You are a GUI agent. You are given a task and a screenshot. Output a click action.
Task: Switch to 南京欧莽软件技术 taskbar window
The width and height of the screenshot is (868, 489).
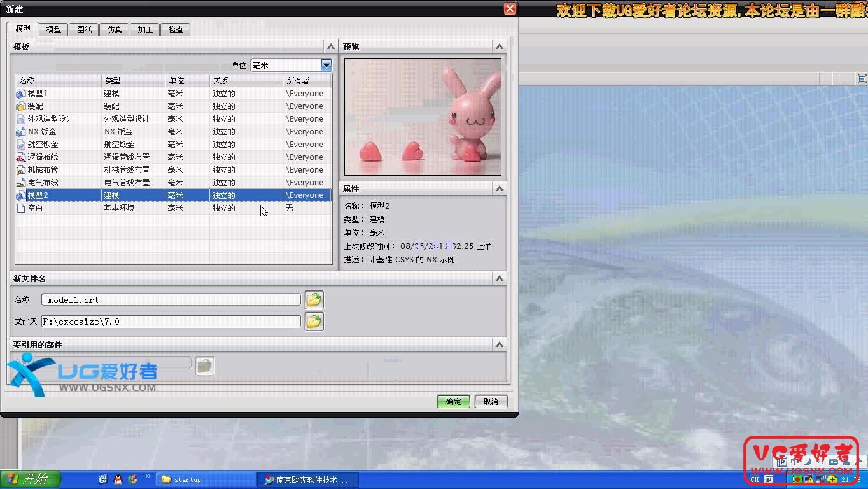pos(309,479)
